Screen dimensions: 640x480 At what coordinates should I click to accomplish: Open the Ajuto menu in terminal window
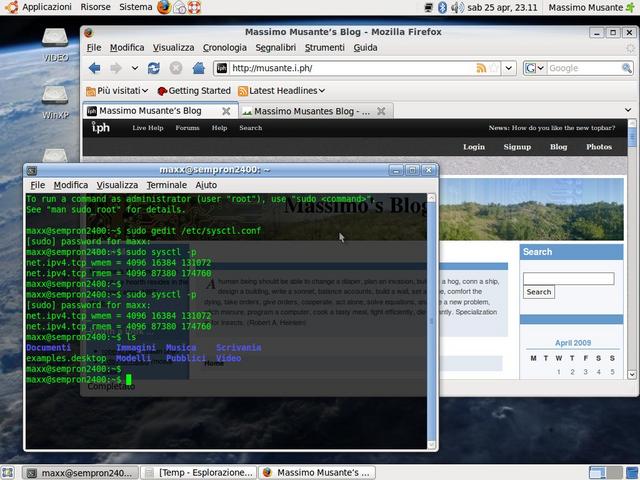(206, 185)
